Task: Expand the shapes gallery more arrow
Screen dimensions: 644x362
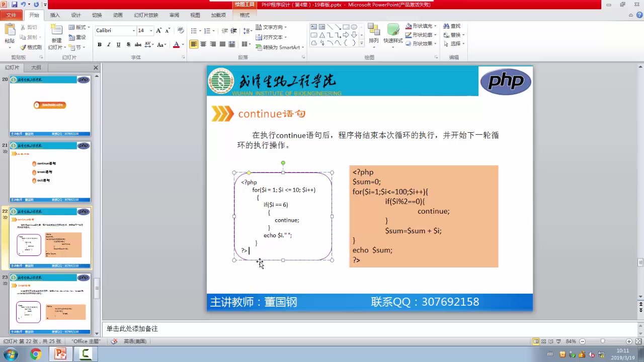Action: click(362, 43)
